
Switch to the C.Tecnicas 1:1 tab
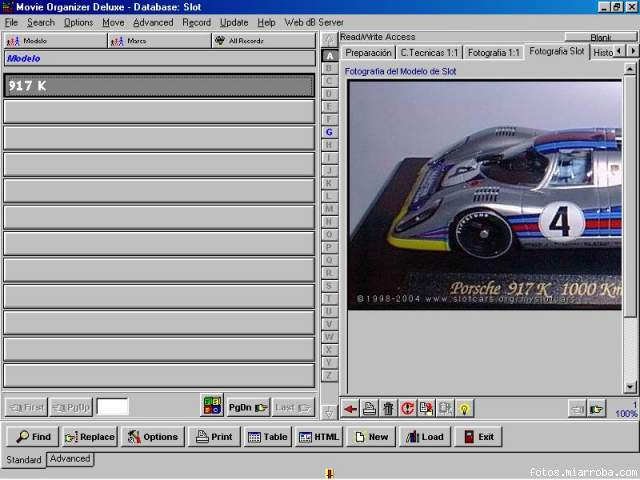(429, 53)
